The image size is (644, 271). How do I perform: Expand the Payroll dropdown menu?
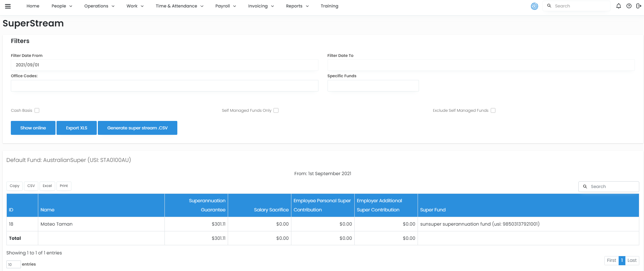tap(225, 6)
